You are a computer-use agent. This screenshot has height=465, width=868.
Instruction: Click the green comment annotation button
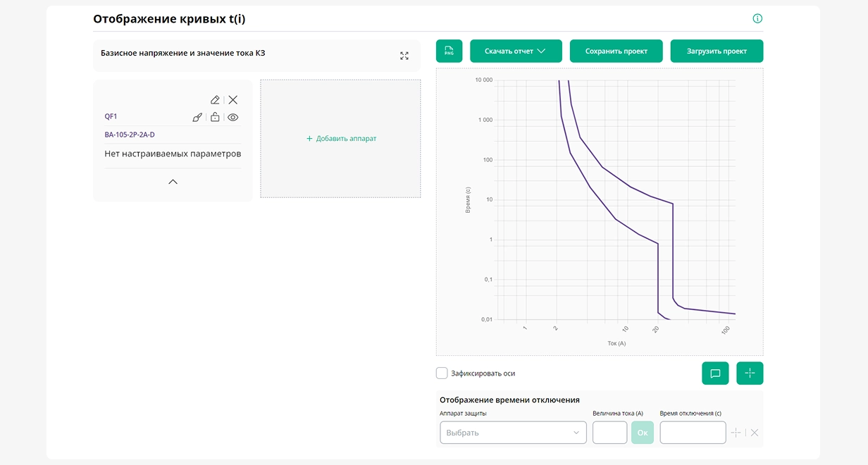coord(715,373)
